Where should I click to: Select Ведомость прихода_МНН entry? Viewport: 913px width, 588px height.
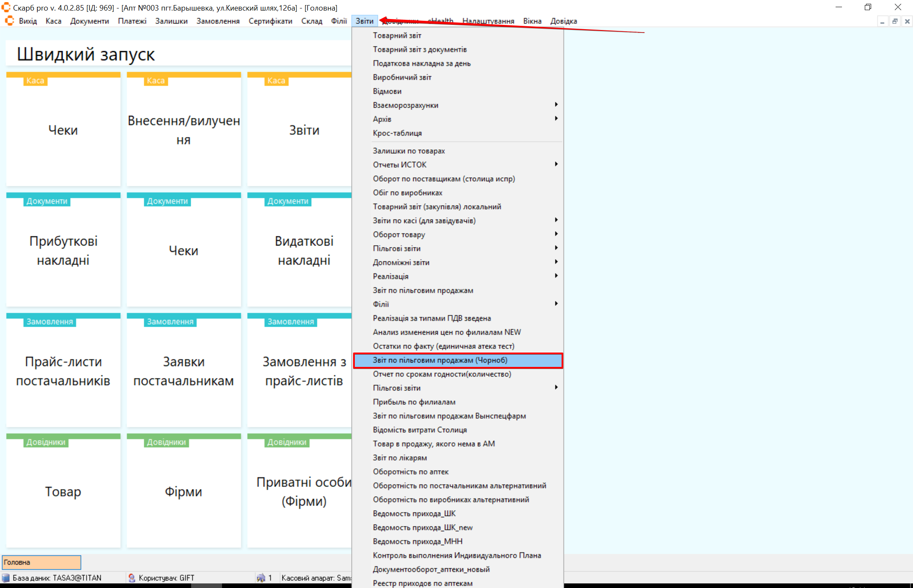[458, 542]
